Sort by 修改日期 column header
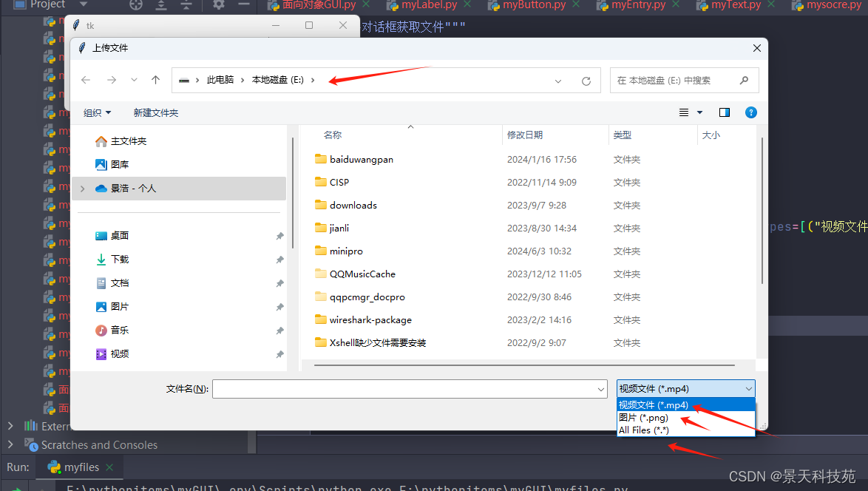The height and width of the screenshot is (491, 868). click(x=525, y=135)
